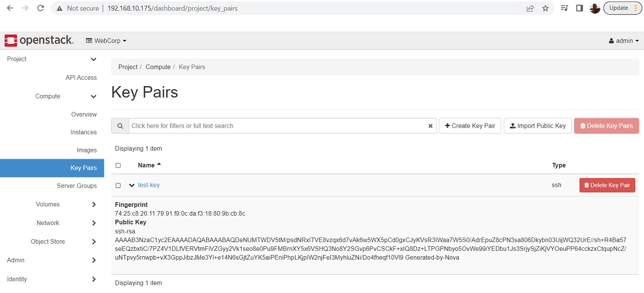Click the Key Pairs page heading
This screenshot has height=293, width=644.
pos(145,92)
